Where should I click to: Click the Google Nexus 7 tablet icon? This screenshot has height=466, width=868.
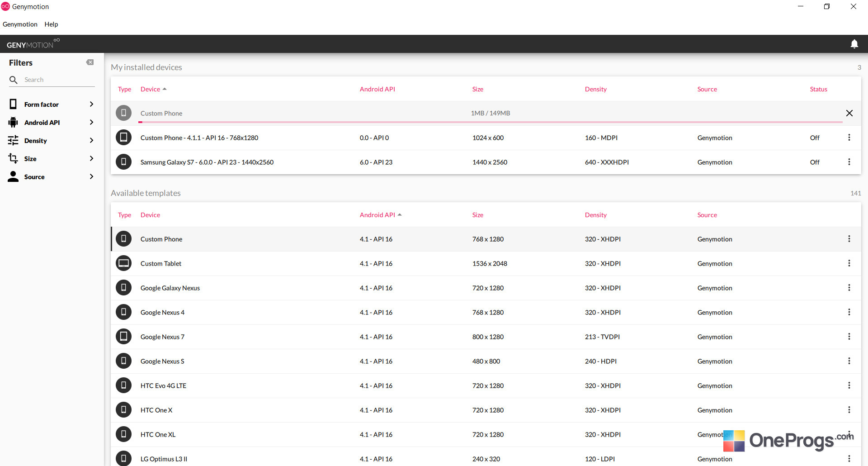123,337
